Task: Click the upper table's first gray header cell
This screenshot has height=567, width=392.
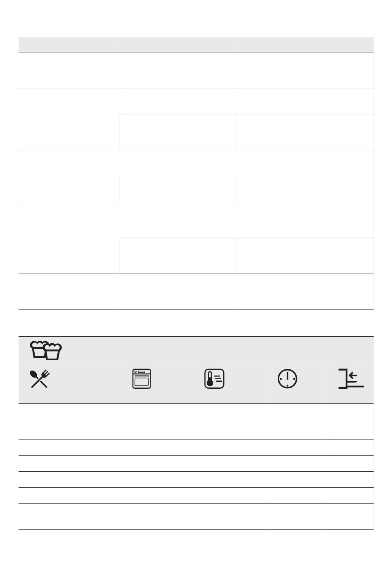Action: click(69, 45)
